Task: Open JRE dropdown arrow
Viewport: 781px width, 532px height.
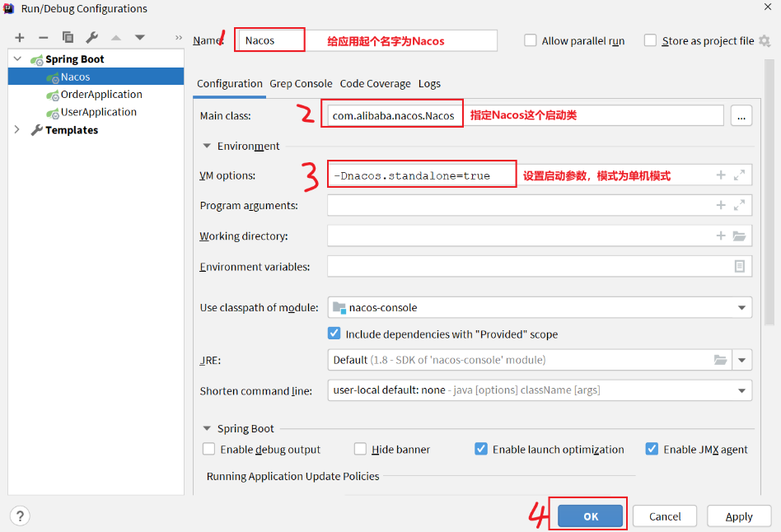Action: (741, 360)
